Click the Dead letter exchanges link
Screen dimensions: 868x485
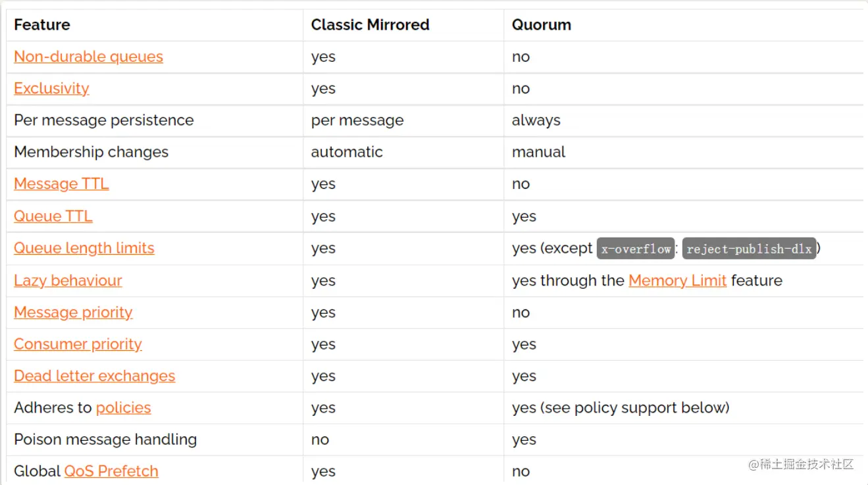[94, 376]
